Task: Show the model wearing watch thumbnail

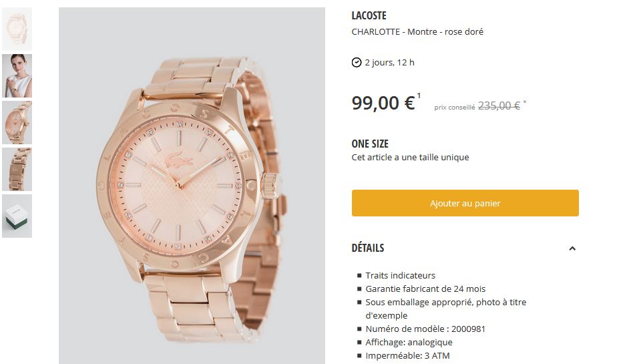Action: pos(17,76)
